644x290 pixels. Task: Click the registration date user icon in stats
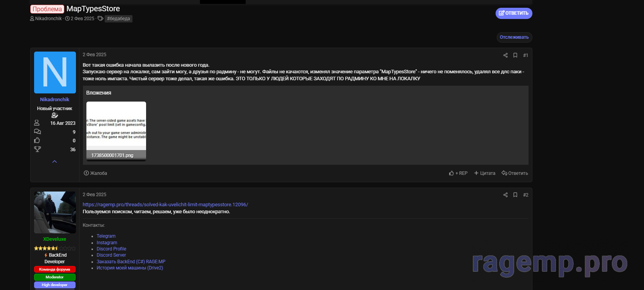click(x=37, y=123)
